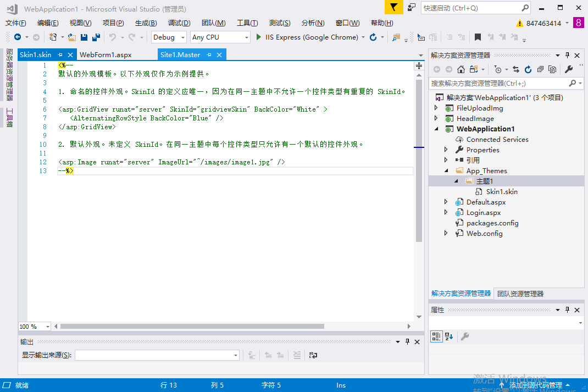Open the Solution Explorer properties wrench icon
The height and width of the screenshot is (392, 588).
tap(569, 69)
